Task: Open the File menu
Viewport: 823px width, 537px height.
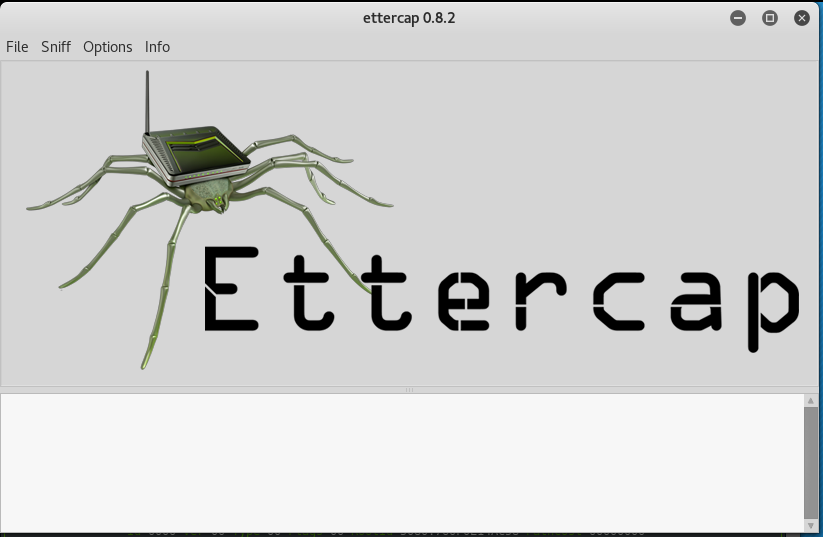Action: pyautogui.click(x=17, y=47)
